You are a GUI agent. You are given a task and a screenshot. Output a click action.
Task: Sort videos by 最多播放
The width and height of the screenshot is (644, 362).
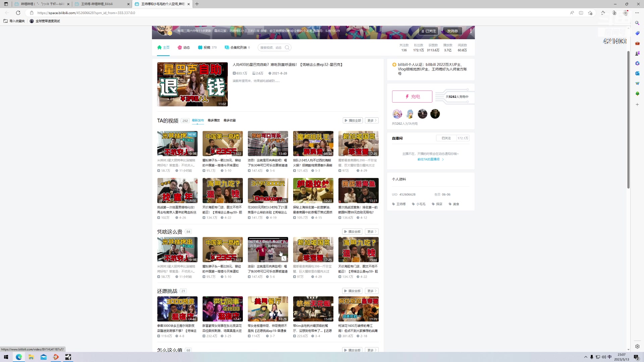214,120
